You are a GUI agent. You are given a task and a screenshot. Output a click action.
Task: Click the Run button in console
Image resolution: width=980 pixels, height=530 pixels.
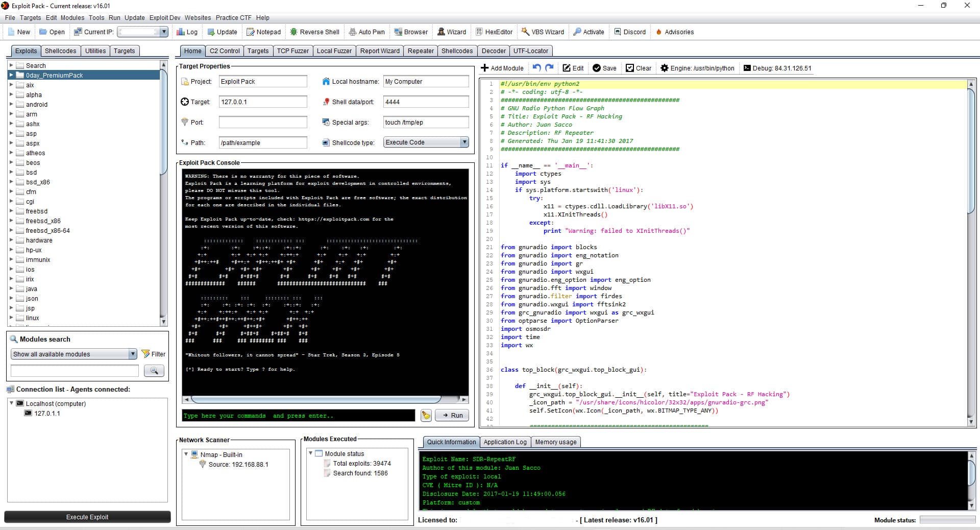click(x=452, y=416)
